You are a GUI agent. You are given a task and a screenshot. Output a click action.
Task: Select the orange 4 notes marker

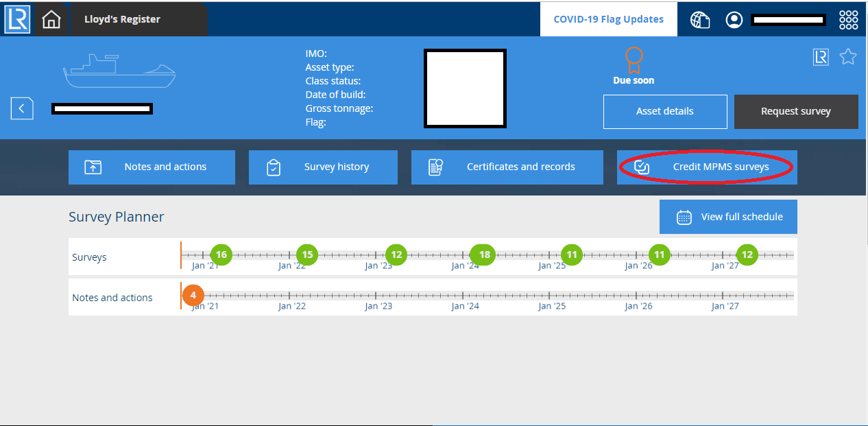point(193,295)
